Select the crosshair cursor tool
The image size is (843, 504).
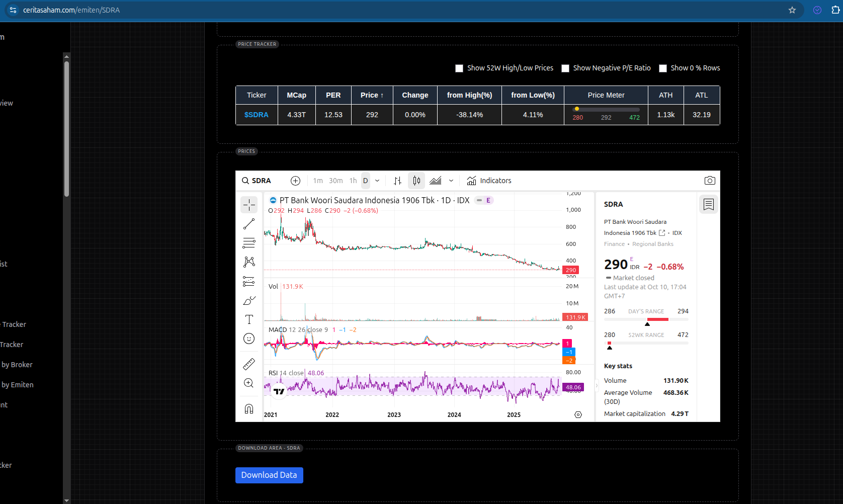(249, 205)
